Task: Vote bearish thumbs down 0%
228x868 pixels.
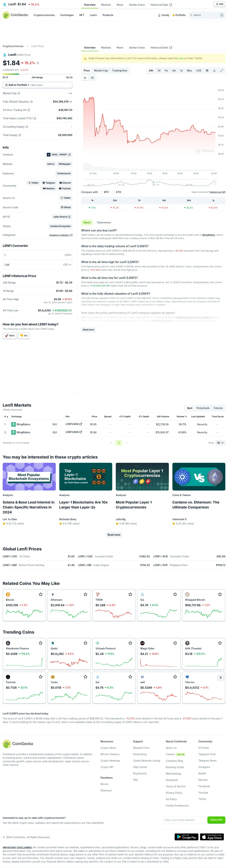Action: tap(24, 336)
